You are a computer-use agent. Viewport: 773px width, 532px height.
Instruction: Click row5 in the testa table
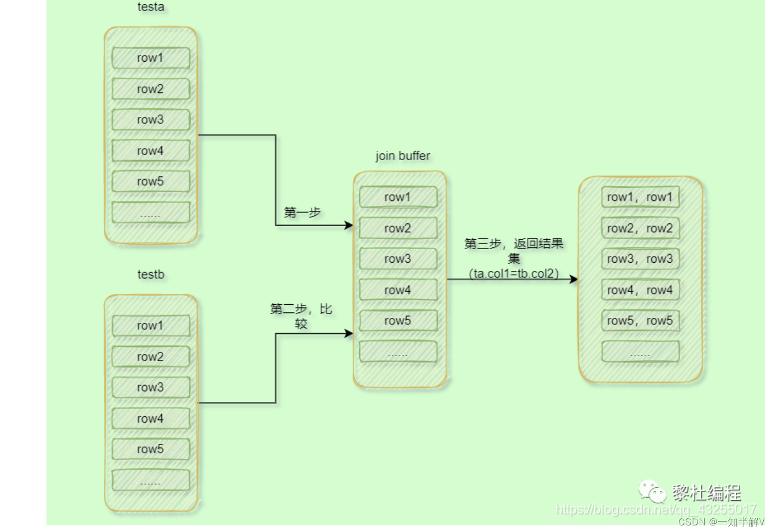click(151, 181)
